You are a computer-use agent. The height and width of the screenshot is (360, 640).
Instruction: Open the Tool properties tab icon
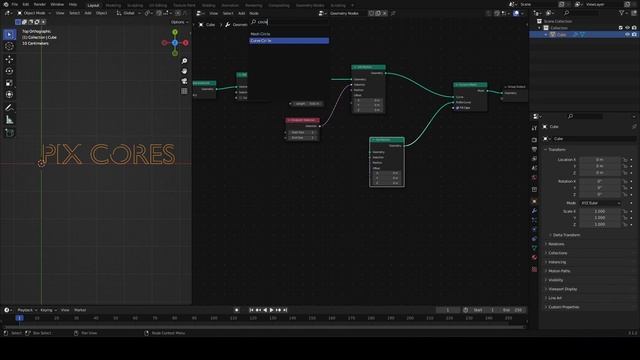(x=534, y=128)
